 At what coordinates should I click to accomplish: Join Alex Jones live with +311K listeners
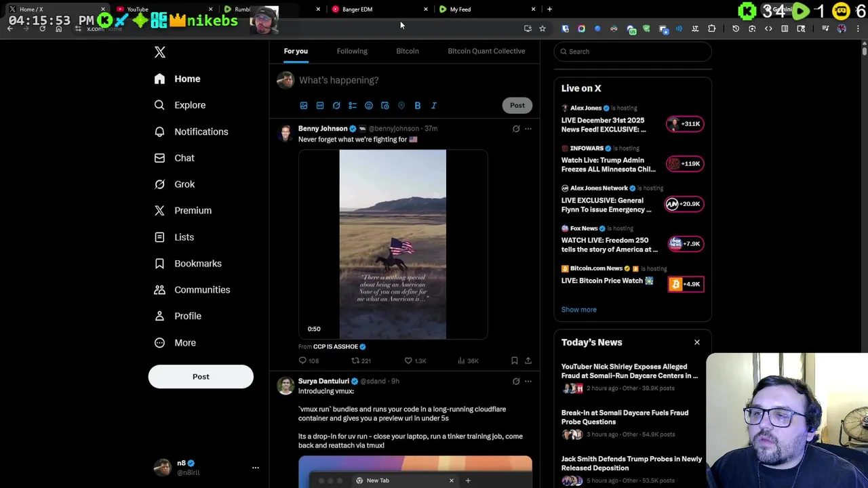[685, 124]
